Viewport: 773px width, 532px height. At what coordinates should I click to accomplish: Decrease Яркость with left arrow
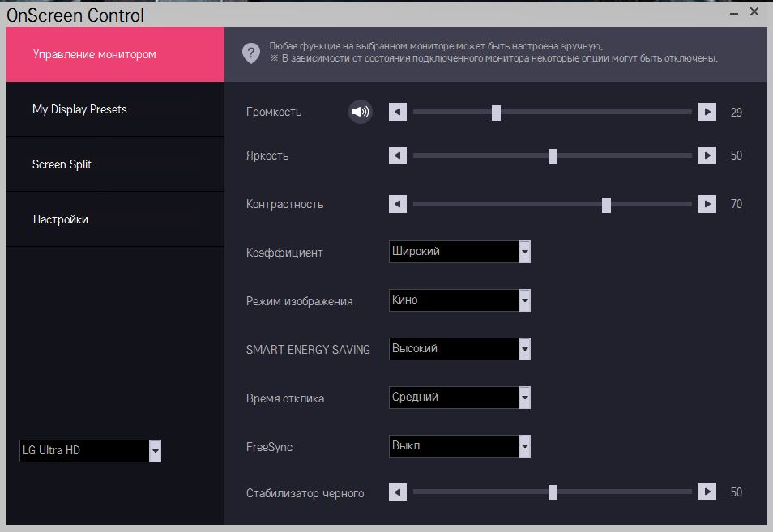click(398, 155)
